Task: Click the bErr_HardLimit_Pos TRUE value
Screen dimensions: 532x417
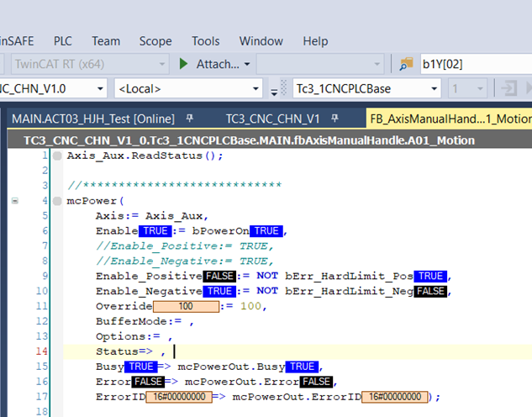Action: pyautogui.click(x=430, y=276)
